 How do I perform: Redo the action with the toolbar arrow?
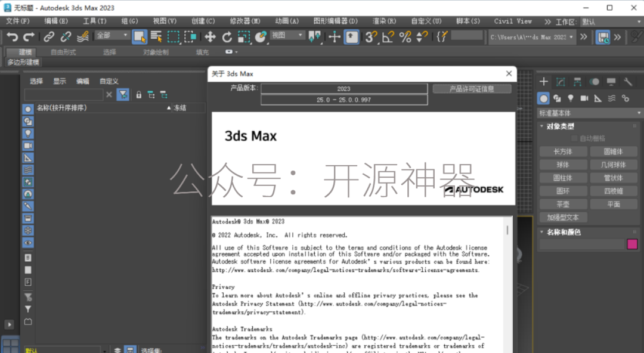(x=29, y=37)
